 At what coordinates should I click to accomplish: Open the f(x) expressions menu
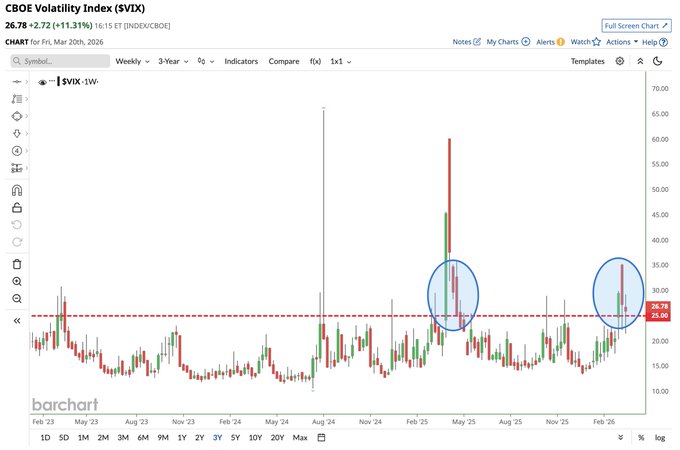coord(315,61)
